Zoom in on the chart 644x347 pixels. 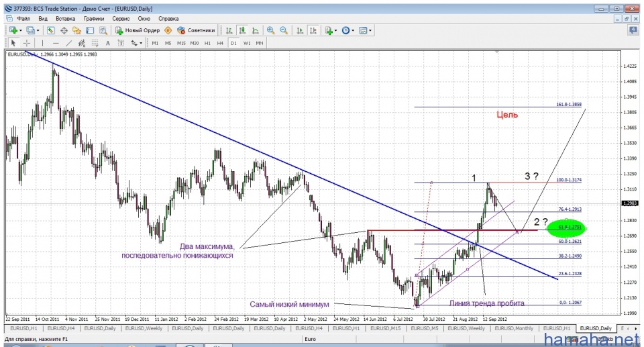[x=270, y=30]
